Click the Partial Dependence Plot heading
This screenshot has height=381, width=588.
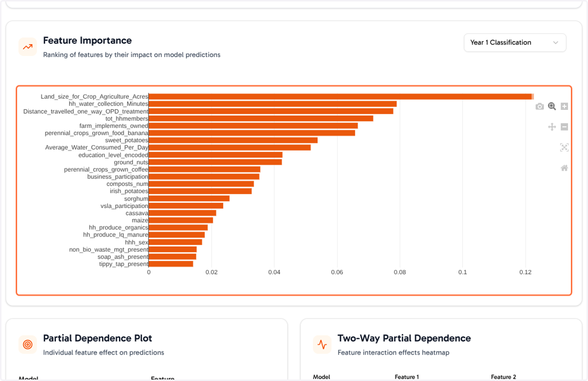(98, 338)
